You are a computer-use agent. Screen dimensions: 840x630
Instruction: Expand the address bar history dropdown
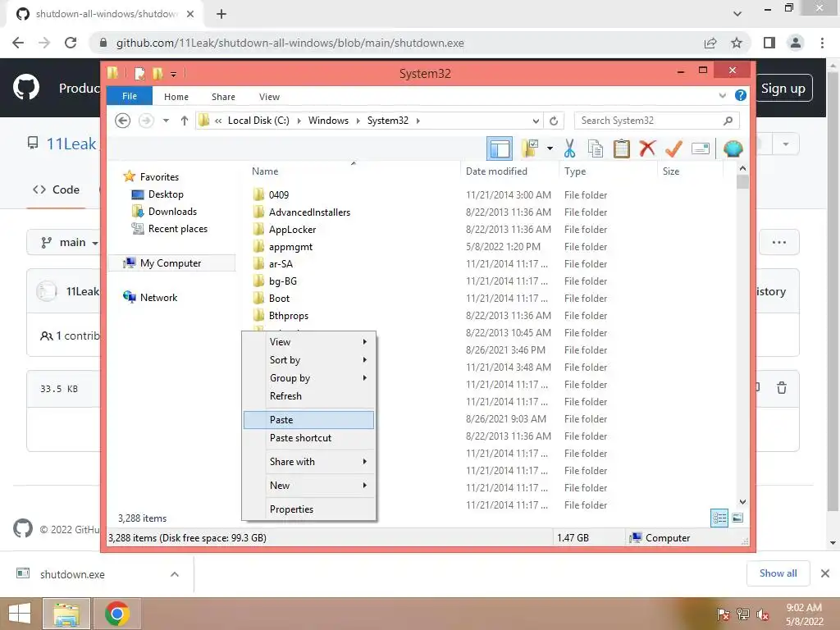click(535, 121)
